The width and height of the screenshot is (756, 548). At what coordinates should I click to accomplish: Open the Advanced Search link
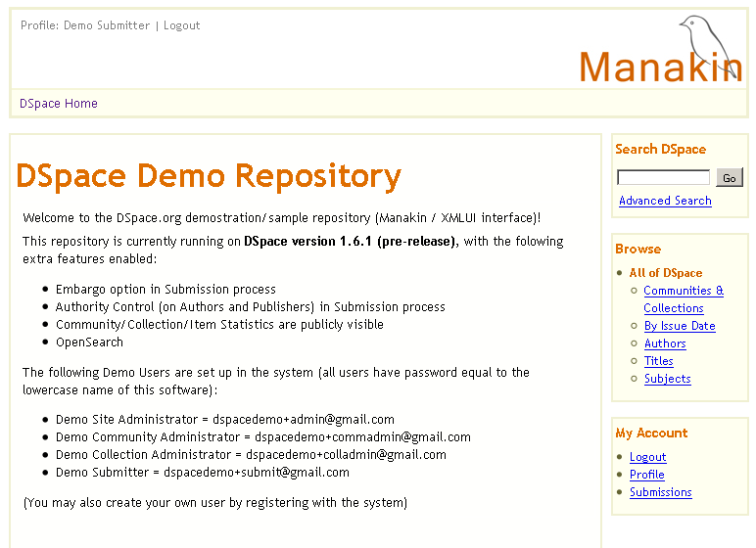pyautogui.click(x=665, y=201)
